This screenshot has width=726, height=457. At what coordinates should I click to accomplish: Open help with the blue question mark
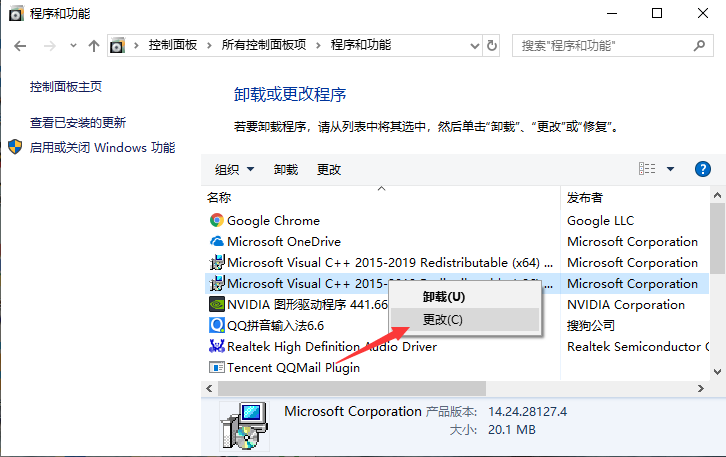[703, 169]
